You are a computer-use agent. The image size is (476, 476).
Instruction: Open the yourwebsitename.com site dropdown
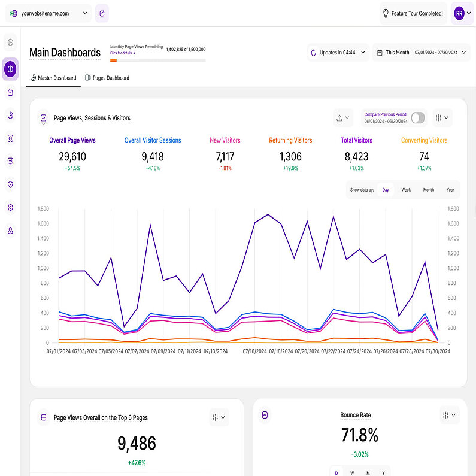tap(48, 13)
